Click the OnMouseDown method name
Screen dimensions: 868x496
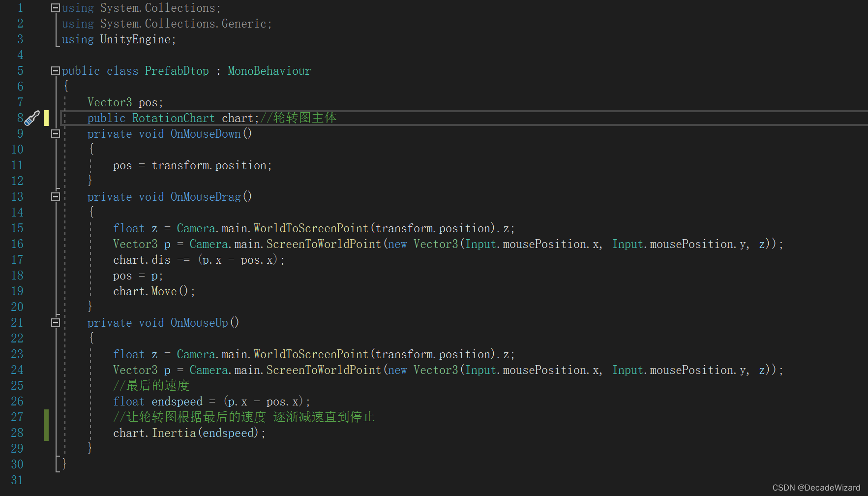tap(206, 134)
